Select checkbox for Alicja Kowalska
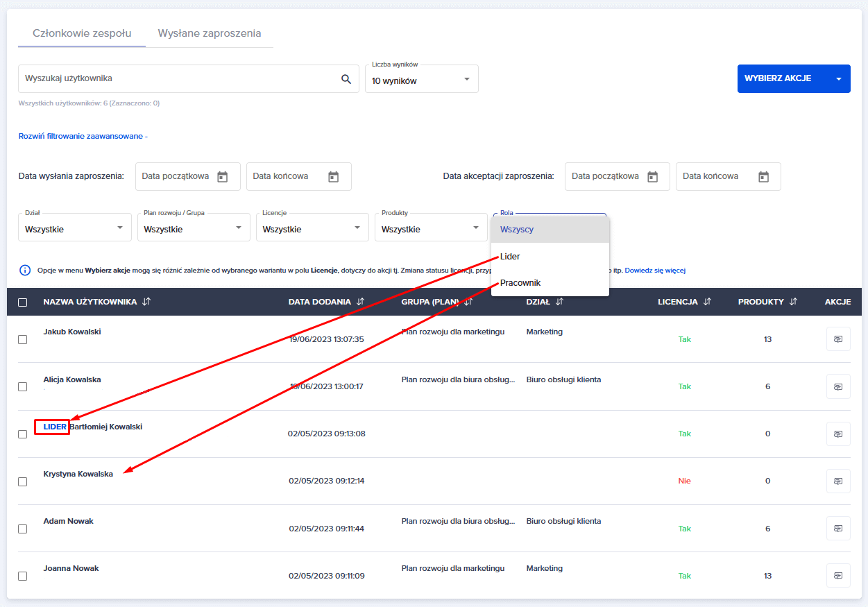Viewport: 868px width, 607px height. pos(23,386)
